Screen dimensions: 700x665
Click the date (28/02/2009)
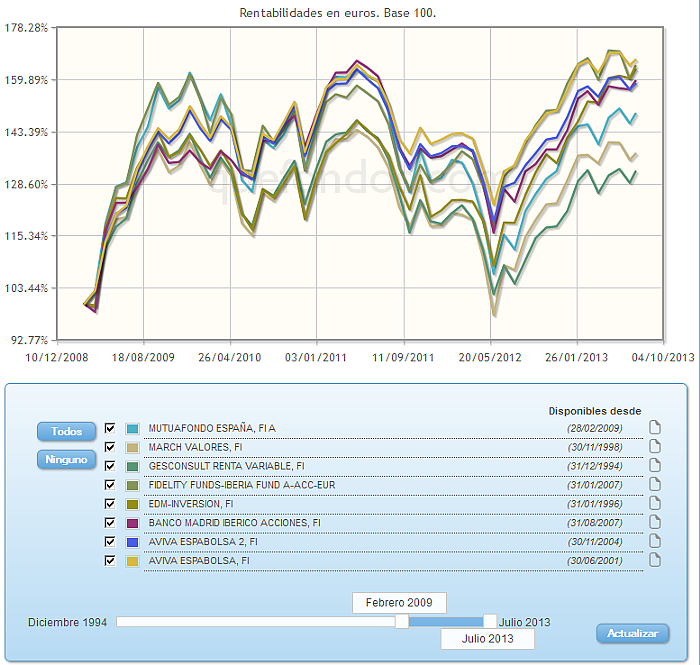(x=595, y=428)
